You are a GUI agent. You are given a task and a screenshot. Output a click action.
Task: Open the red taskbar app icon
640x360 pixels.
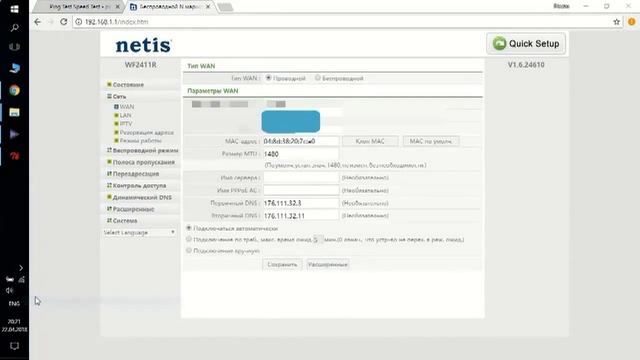click(14, 156)
